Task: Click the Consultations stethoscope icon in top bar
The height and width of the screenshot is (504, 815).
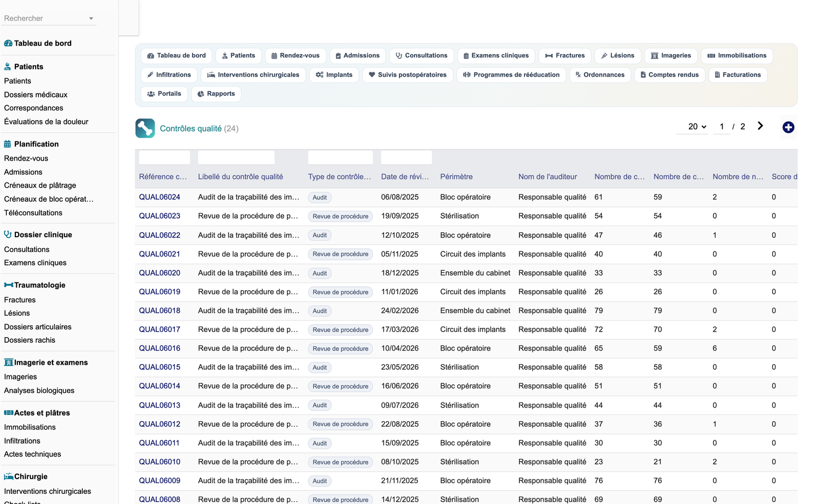Action: point(399,56)
